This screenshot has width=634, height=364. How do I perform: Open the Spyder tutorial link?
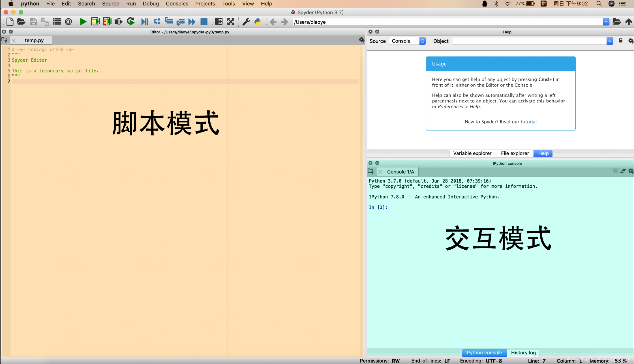pos(528,122)
